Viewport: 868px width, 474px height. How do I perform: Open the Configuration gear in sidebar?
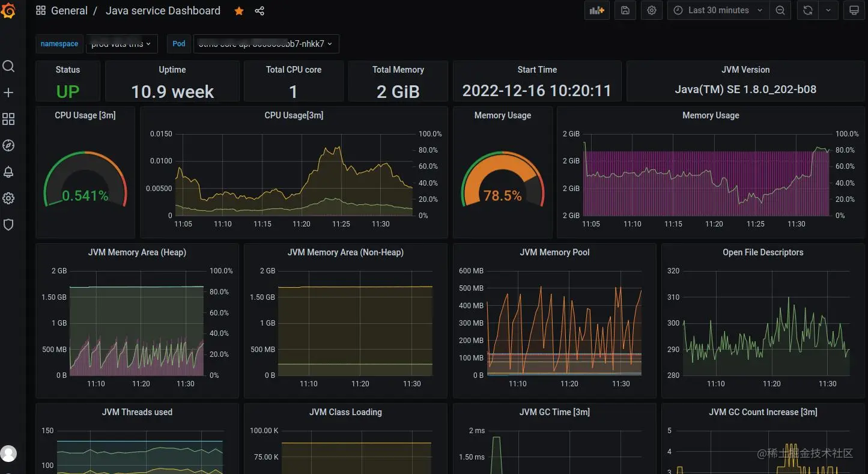click(x=8, y=198)
